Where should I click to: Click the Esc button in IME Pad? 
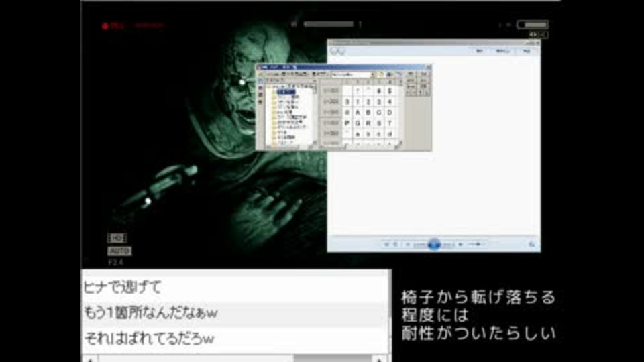[x=423, y=80]
